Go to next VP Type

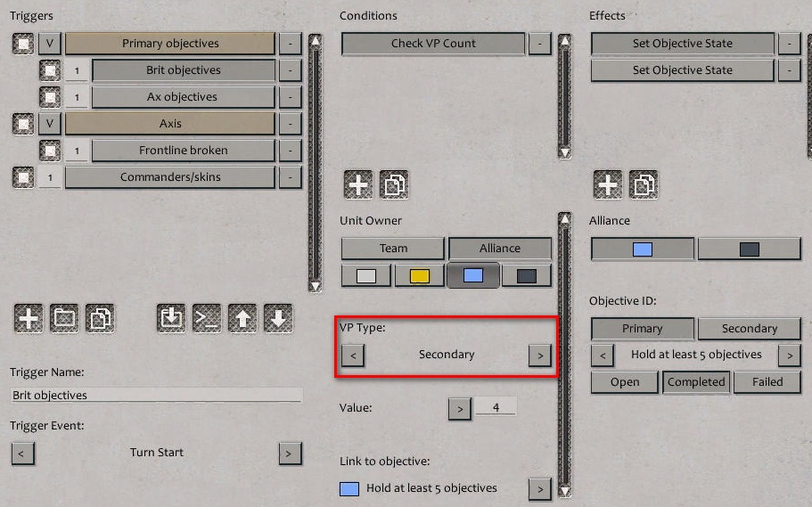[x=540, y=356]
